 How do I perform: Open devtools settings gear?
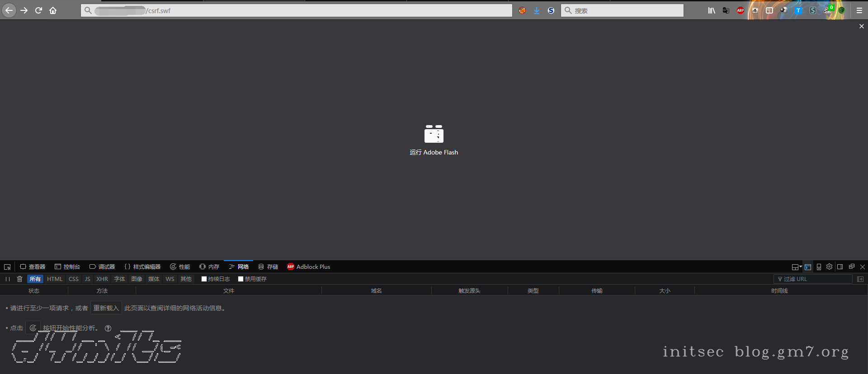tap(829, 267)
